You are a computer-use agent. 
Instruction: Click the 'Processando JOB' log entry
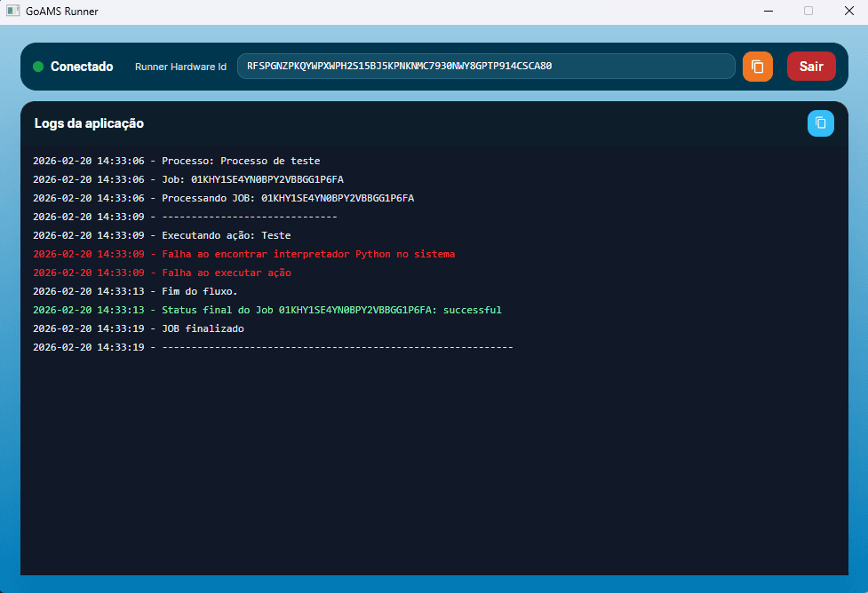[x=223, y=198]
